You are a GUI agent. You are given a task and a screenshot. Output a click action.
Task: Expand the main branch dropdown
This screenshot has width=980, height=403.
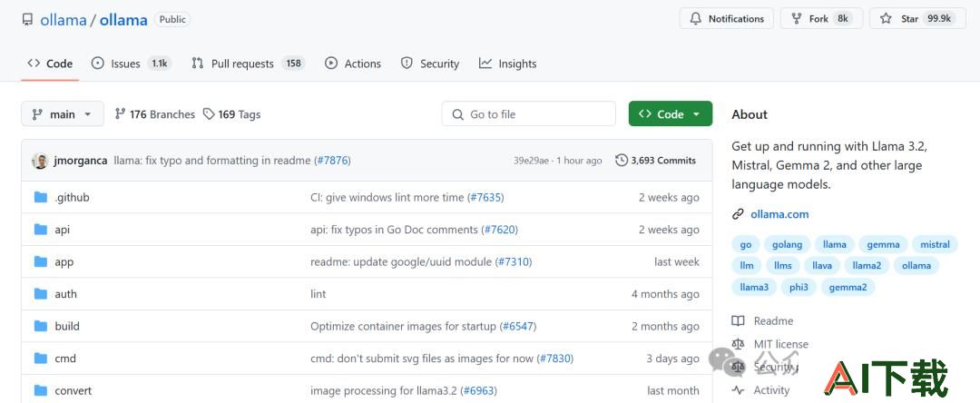click(x=63, y=113)
